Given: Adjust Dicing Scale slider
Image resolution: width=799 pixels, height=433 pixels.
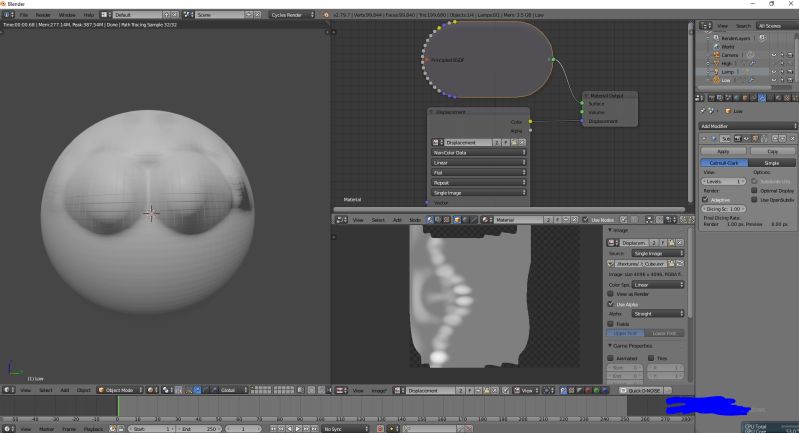Looking at the screenshot, I should (x=724, y=209).
